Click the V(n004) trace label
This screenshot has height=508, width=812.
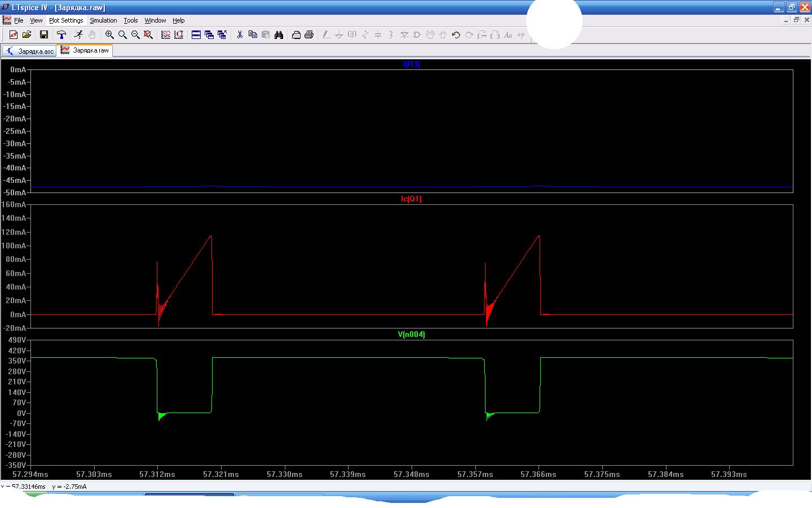coord(411,335)
